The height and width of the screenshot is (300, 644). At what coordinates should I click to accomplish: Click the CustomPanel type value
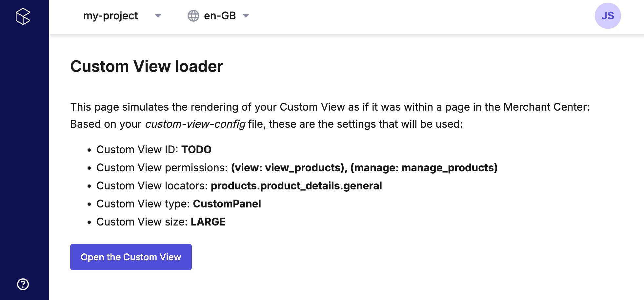tap(227, 204)
